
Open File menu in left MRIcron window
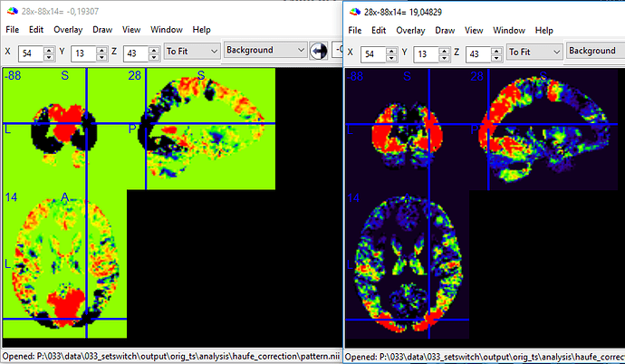coord(13,30)
